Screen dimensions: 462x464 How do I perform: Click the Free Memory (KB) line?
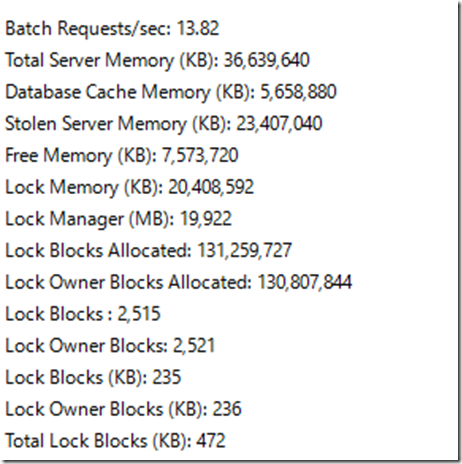pyautogui.click(x=122, y=156)
